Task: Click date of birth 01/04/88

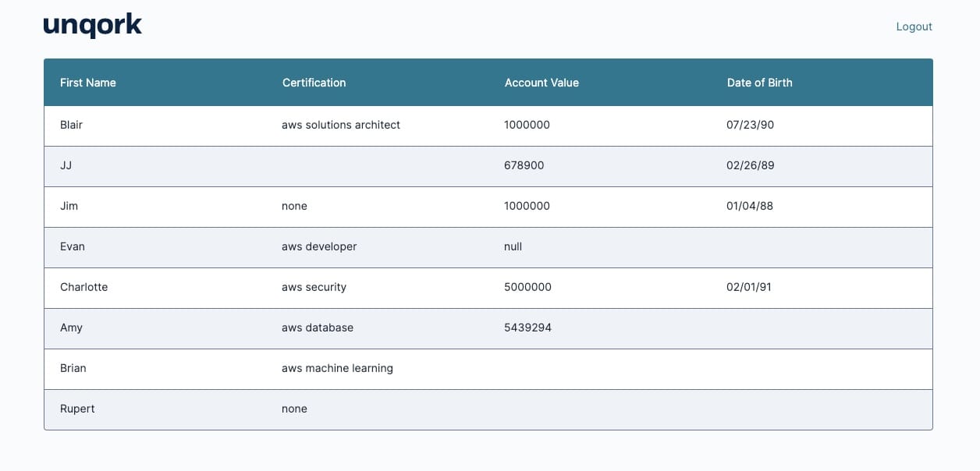Action: pos(750,206)
